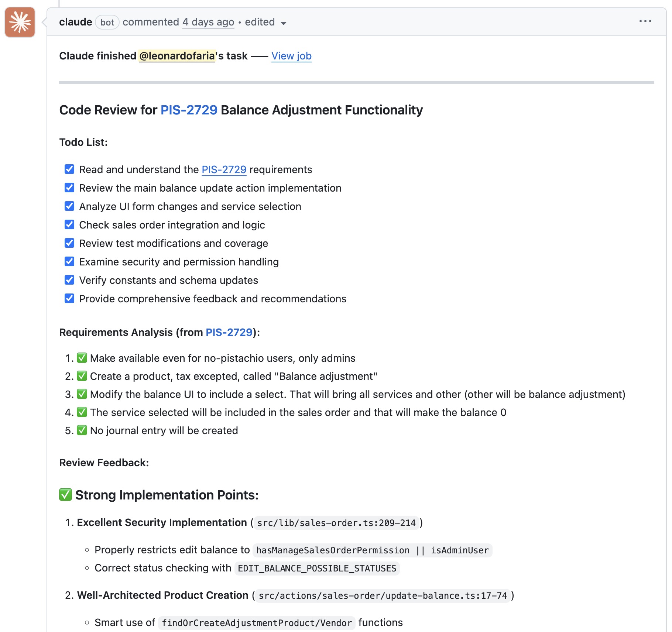Open the comment options kebab menu
672x632 pixels.
click(645, 21)
